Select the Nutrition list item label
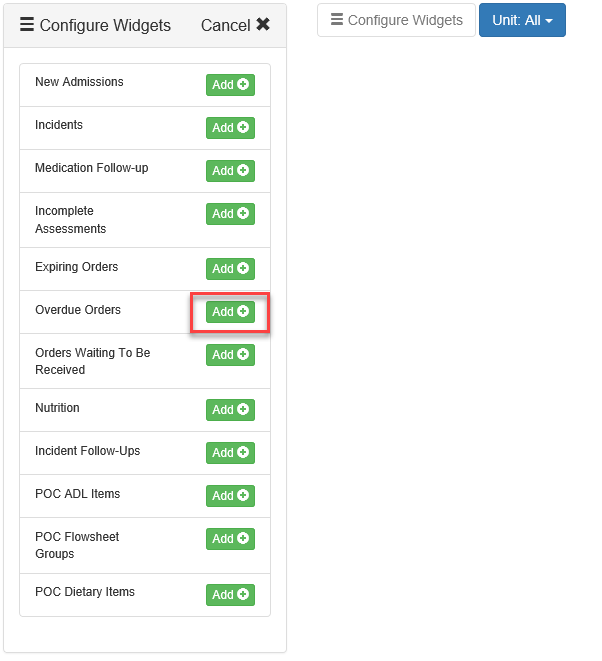The height and width of the screenshot is (661, 602). coord(57,408)
